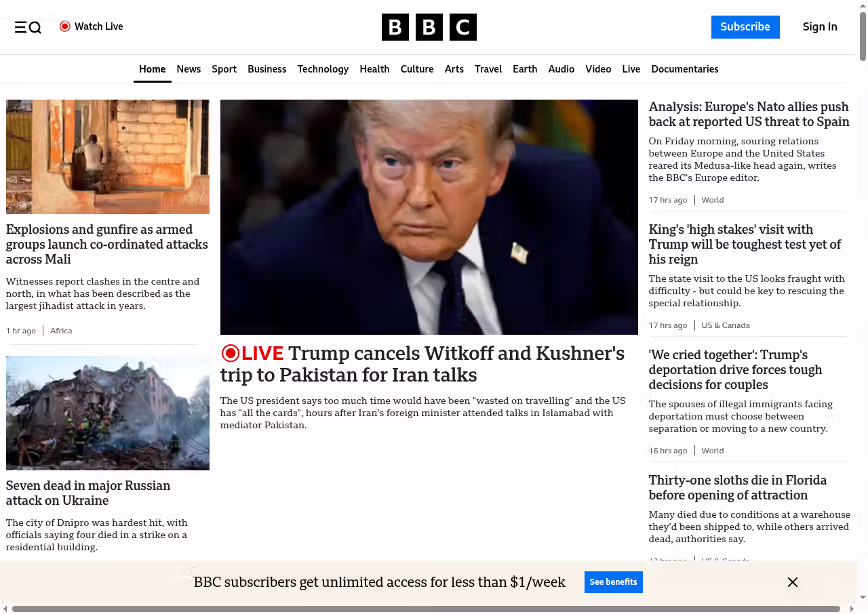Image resolution: width=868 pixels, height=614 pixels.
Task: Click the Sign In link
Action: click(819, 27)
